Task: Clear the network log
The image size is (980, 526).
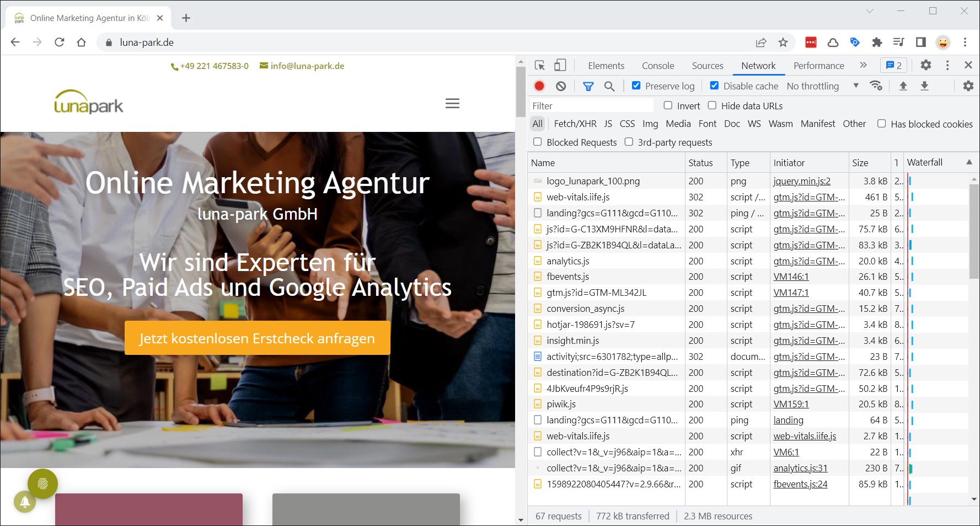Action: click(561, 86)
